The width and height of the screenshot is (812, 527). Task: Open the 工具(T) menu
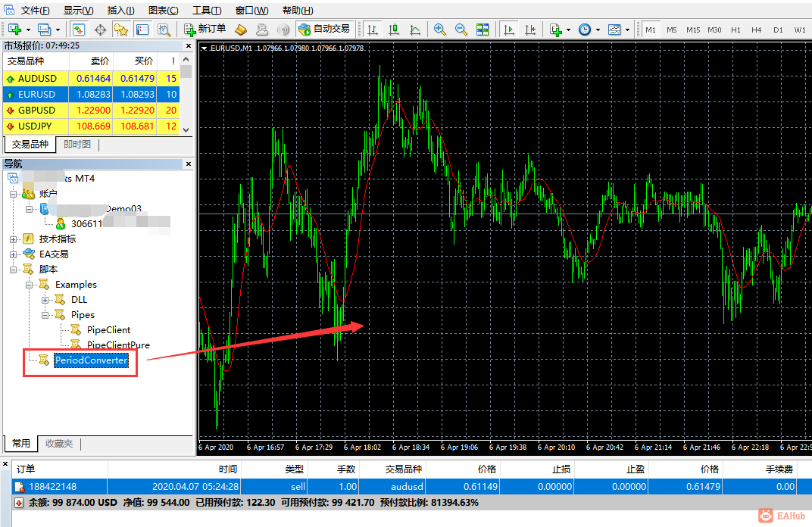coord(207,11)
